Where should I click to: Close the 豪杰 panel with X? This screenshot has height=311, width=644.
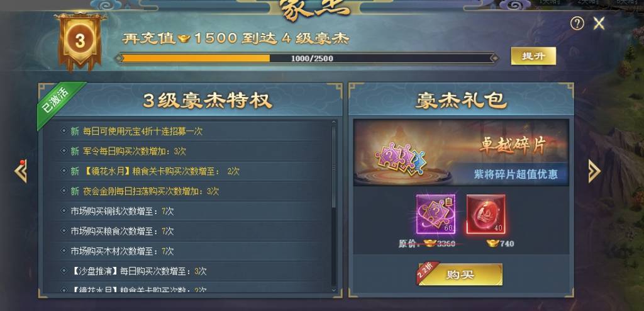[599, 23]
